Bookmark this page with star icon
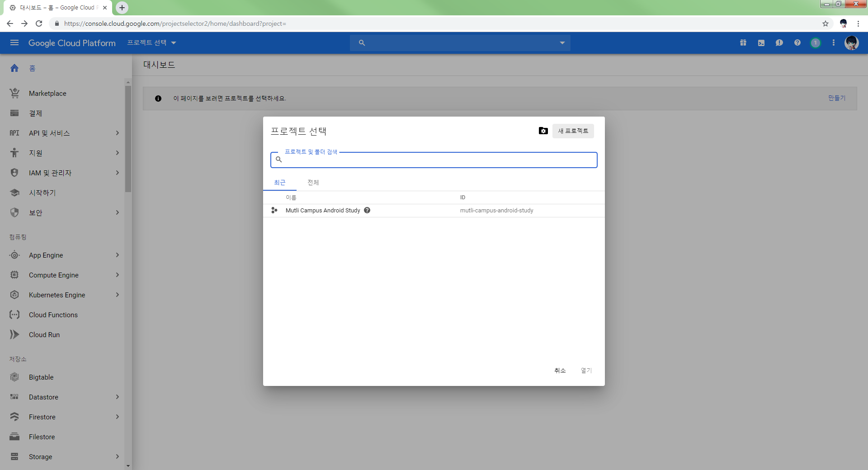The image size is (868, 470). (x=826, y=23)
